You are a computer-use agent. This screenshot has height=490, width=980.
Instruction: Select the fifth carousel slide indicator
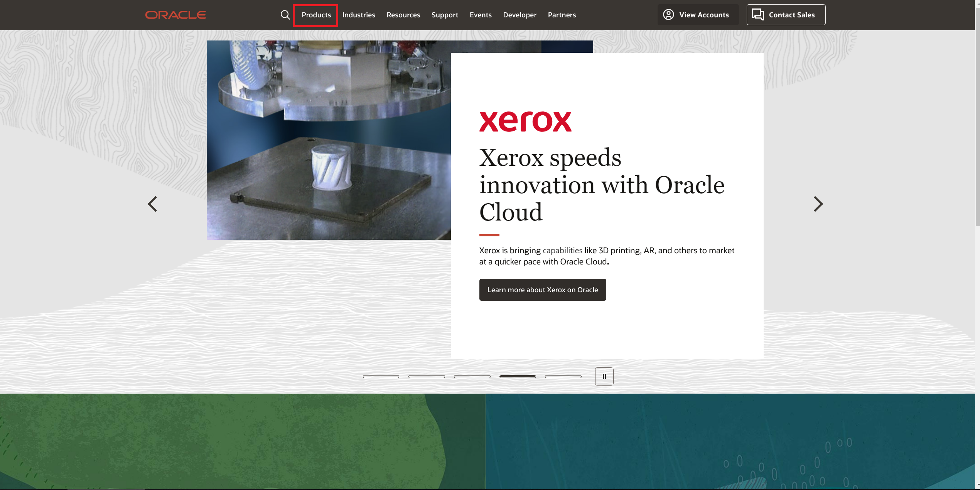[563, 377]
